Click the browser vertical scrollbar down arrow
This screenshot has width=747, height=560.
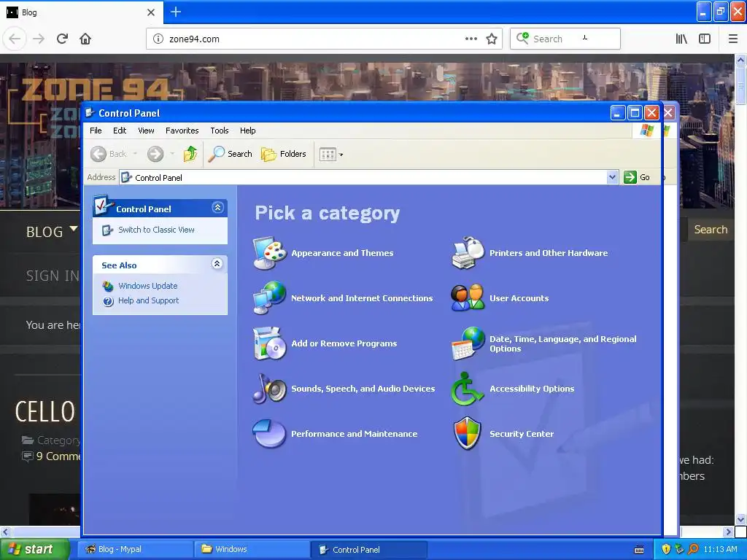(x=740, y=518)
